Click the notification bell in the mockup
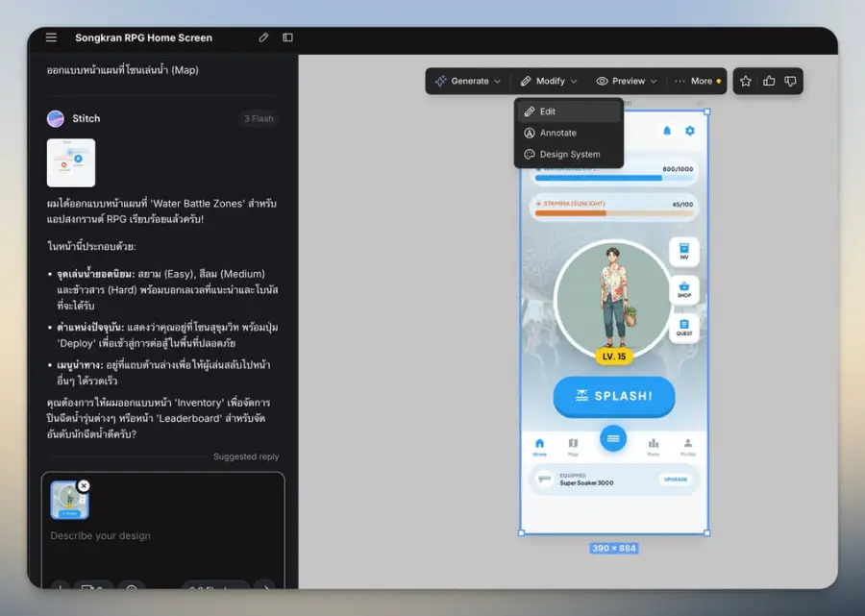Image resolution: width=865 pixels, height=616 pixels. pyautogui.click(x=667, y=131)
